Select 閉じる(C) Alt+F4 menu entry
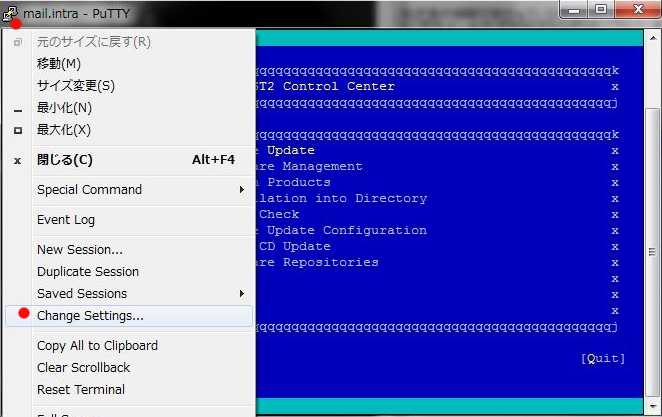This screenshot has height=417, width=662. 129,160
